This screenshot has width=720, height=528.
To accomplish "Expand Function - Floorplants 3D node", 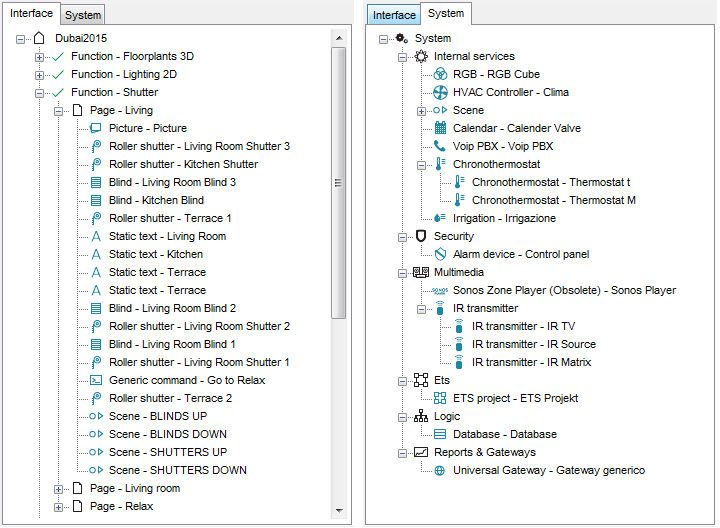I will [39, 57].
